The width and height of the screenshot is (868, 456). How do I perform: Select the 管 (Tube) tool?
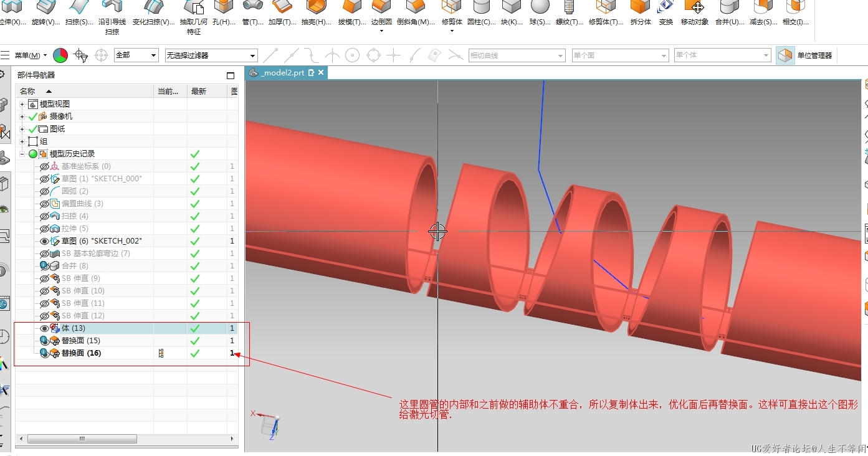(252, 14)
